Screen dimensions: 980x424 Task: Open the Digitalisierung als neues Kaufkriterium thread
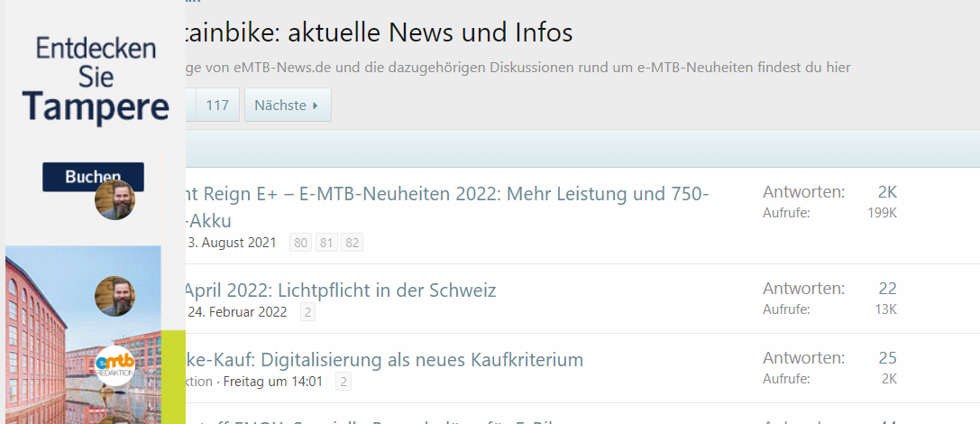pos(384,360)
